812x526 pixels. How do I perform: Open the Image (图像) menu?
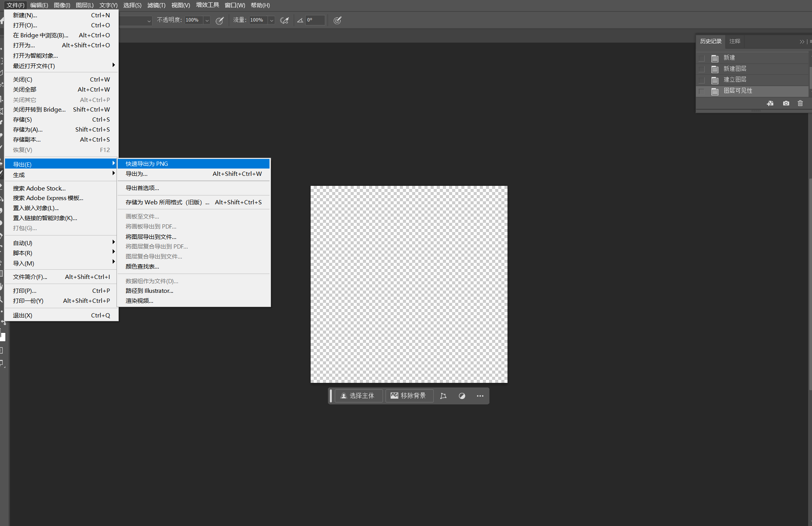[62, 5]
